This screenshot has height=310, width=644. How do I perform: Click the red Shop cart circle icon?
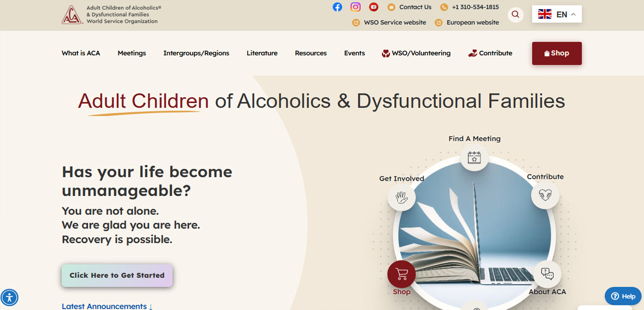pos(401,274)
